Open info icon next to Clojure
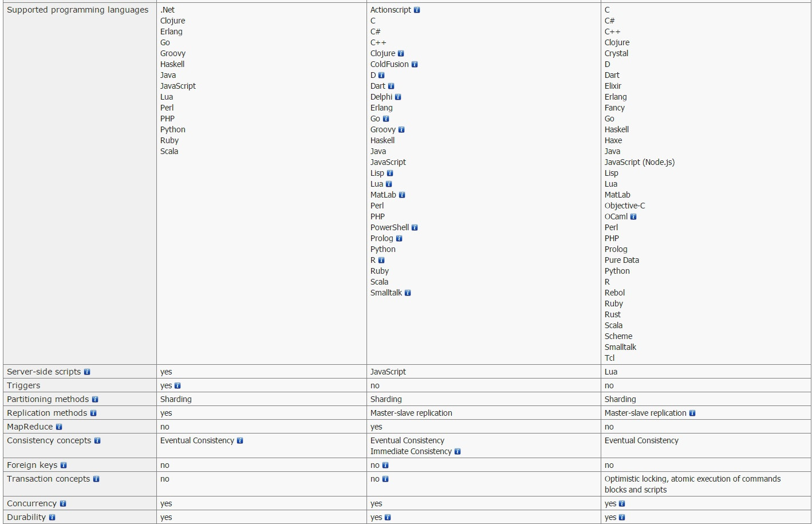Viewport: 812px width, 524px height. pos(401,54)
